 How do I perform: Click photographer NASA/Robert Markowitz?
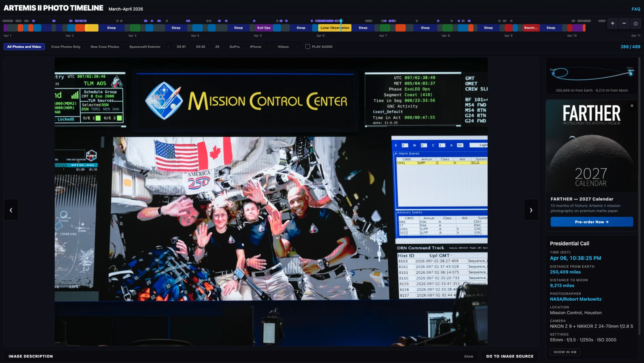point(576,299)
